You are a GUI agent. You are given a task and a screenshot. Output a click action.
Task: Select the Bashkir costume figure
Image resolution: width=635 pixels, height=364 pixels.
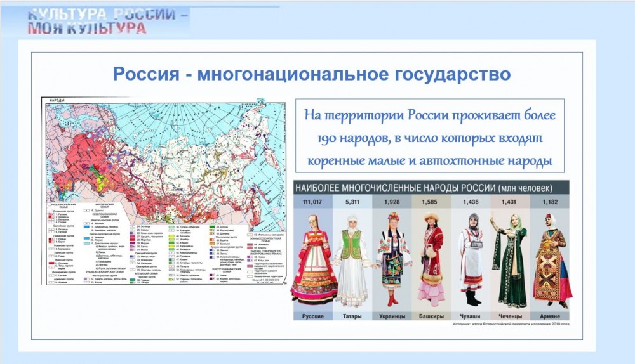pyautogui.click(x=432, y=259)
